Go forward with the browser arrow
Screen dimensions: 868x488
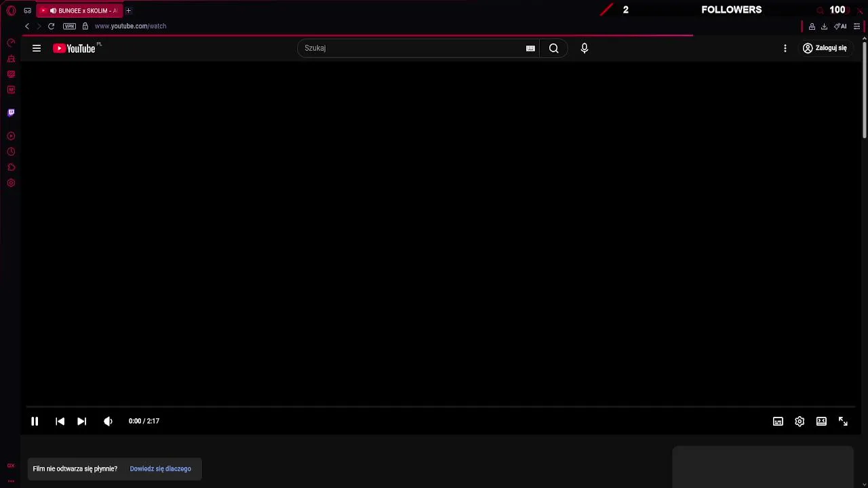39,26
